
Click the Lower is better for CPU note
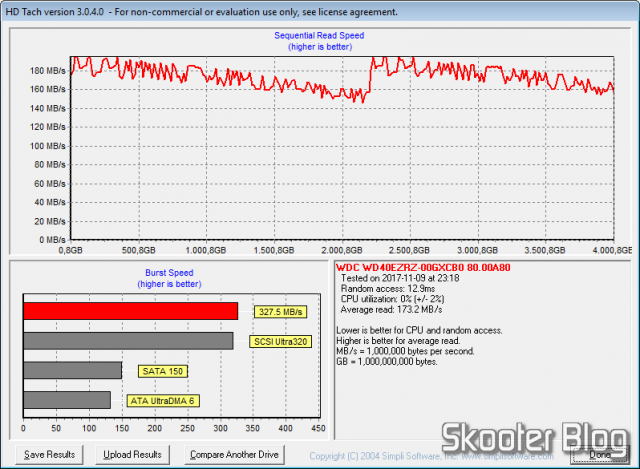click(419, 330)
